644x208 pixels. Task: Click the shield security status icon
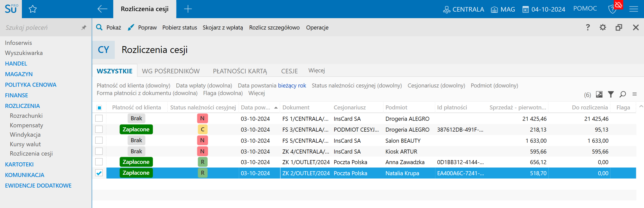(612, 9)
